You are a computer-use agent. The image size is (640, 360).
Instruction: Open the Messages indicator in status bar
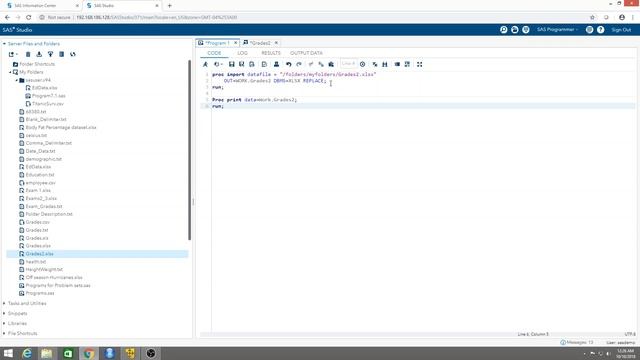(x=577, y=342)
